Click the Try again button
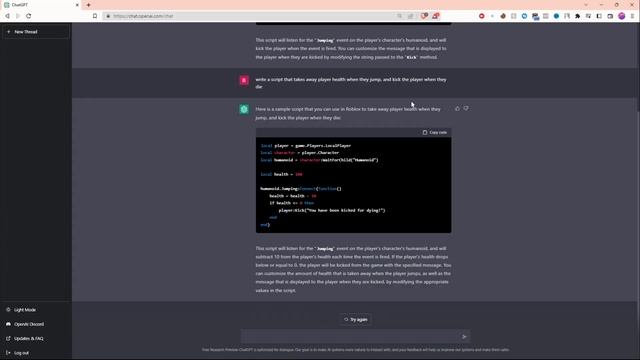This screenshot has height=360, width=640. coord(356,320)
